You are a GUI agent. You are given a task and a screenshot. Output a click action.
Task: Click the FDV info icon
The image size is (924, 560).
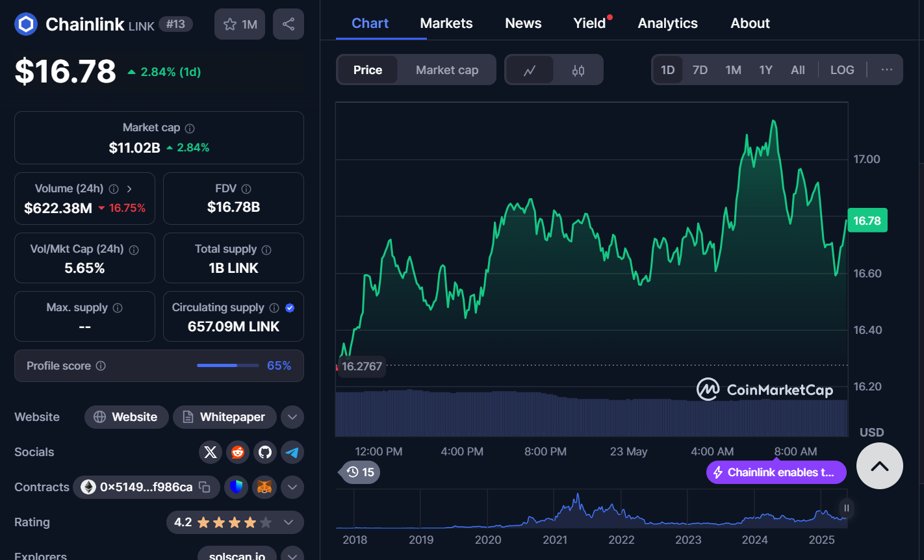(246, 189)
